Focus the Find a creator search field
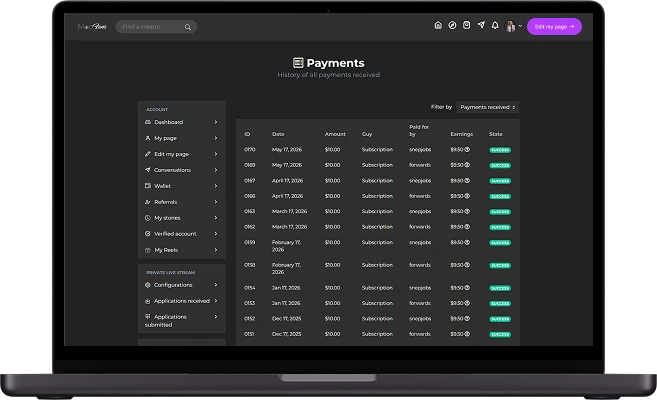Viewport: 657px width, 401px height. (x=156, y=27)
